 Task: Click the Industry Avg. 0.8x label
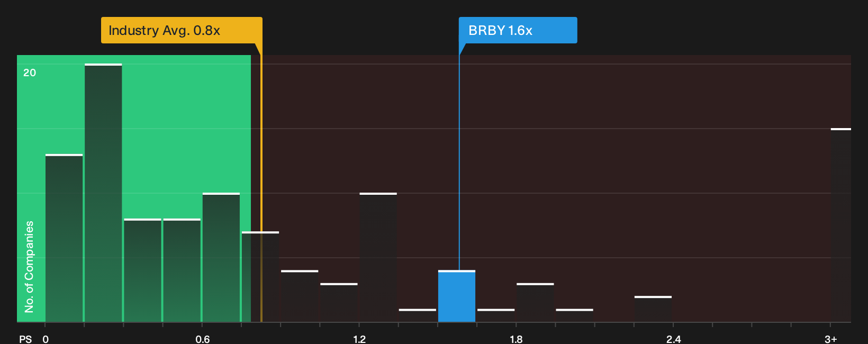(x=182, y=30)
